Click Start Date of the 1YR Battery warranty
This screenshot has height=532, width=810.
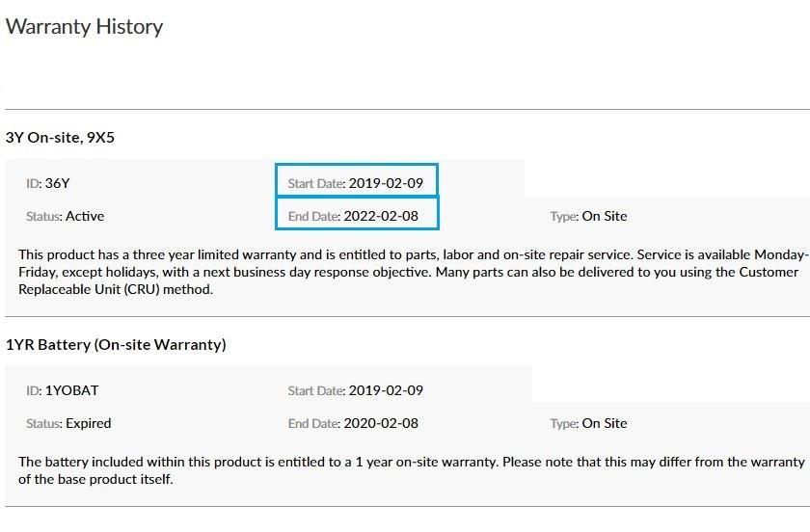(355, 390)
